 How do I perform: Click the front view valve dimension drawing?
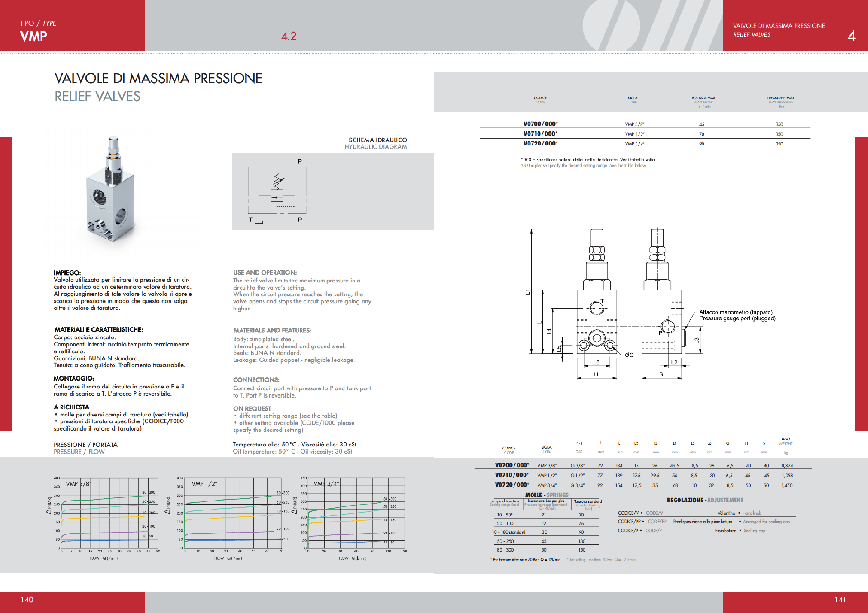(x=583, y=303)
